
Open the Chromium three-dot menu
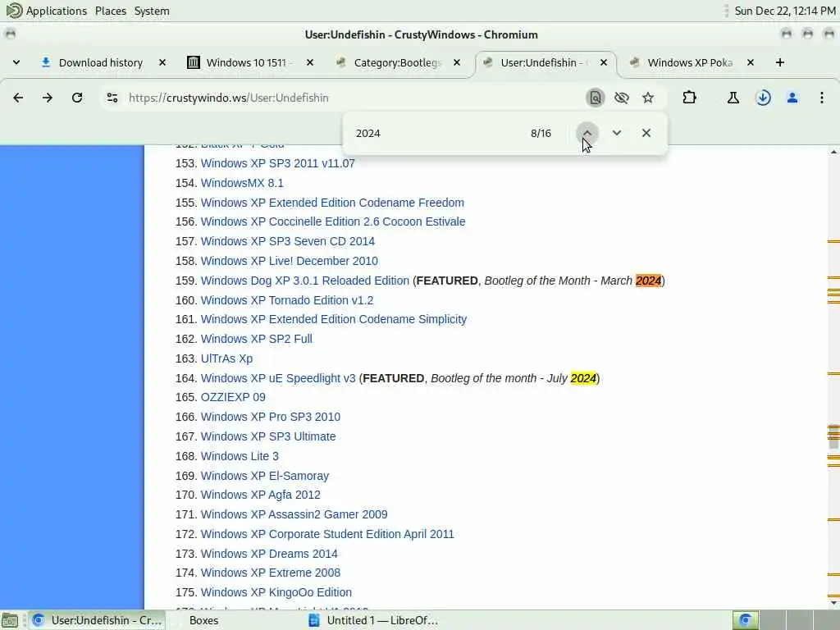coord(822,98)
